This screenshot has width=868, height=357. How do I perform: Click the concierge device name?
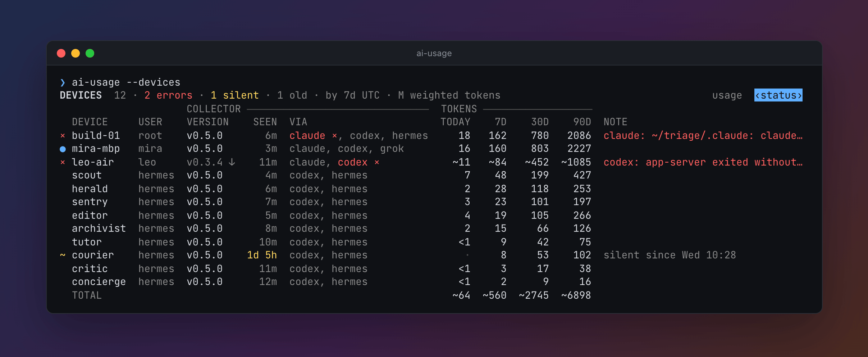99,282
